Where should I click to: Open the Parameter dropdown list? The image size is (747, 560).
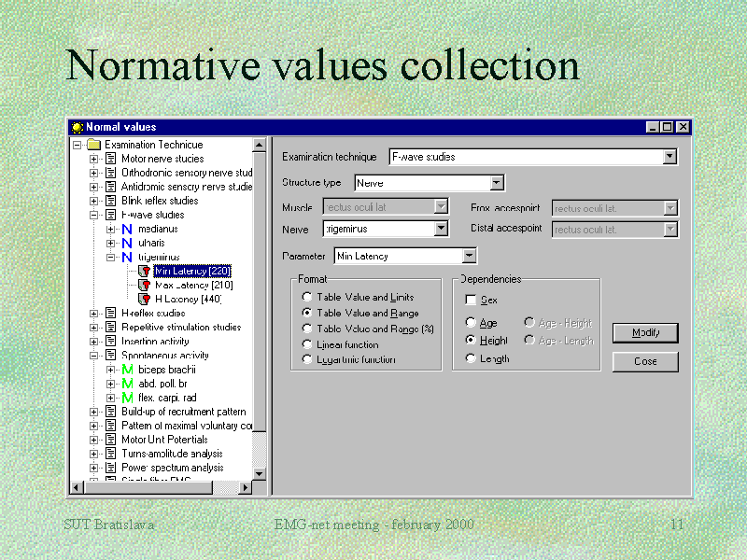pyautogui.click(x=470, y=255)
